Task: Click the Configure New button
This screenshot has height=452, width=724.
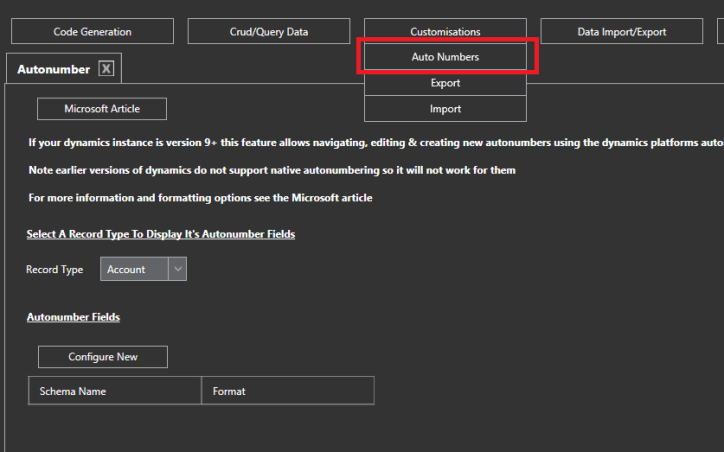Action: (103, 357)
